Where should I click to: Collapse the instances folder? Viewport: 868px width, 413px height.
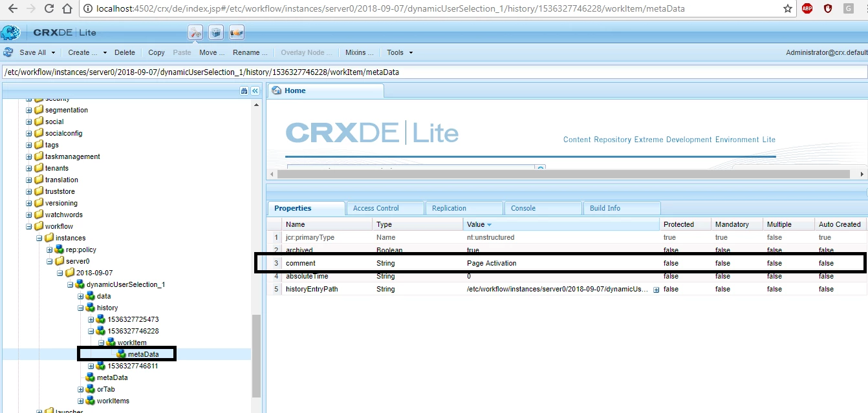coord(39,238)
